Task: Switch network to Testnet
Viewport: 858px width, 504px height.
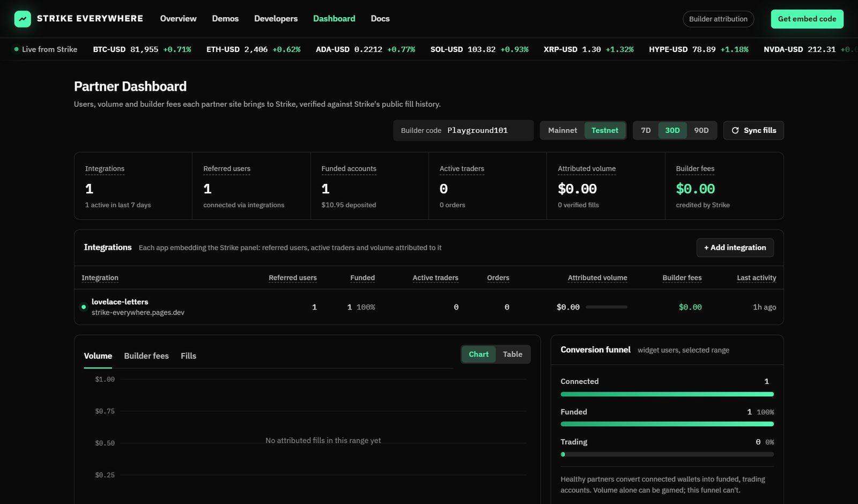Action: point(605,130)
